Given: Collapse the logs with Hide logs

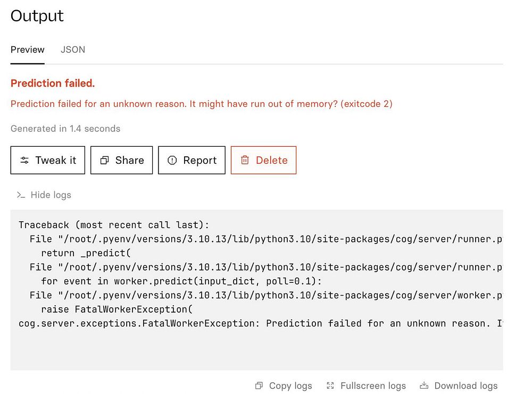Looking at the screenshot, I should click(x=51, y=195).
